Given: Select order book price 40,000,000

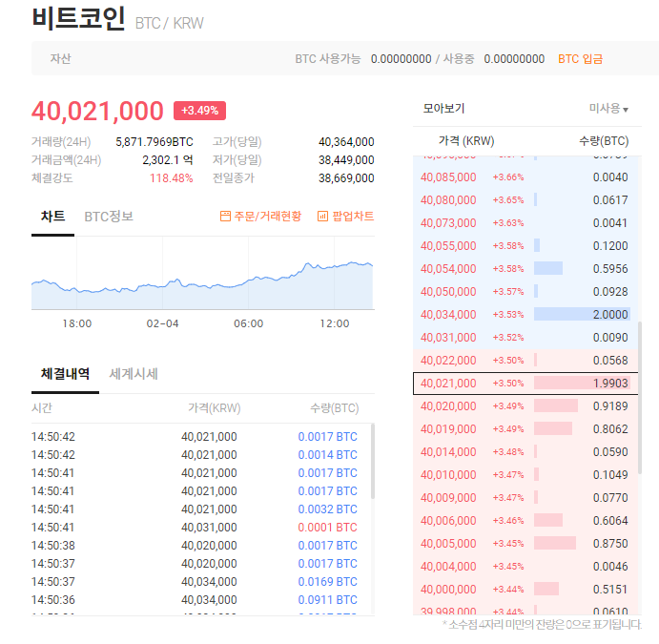Looking at the screenshot, I should [x=448, y=590].
